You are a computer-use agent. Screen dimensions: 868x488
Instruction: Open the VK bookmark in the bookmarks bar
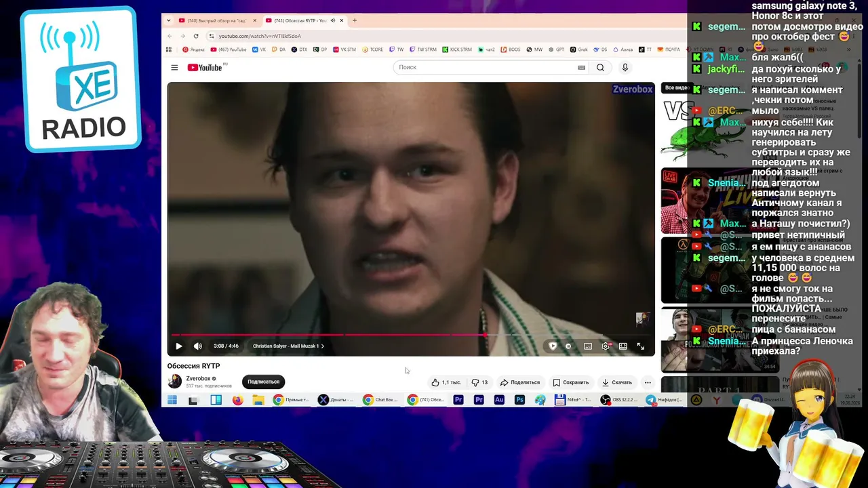(260, 49)
